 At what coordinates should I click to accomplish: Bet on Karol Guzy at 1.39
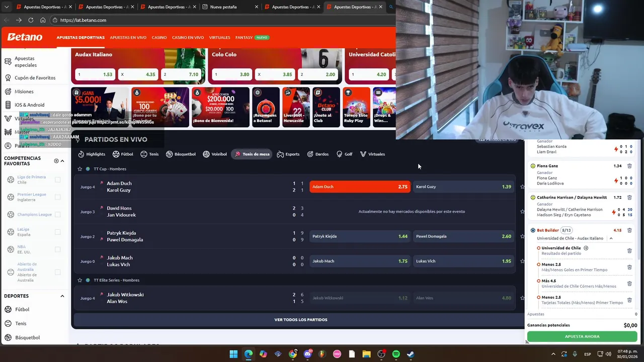(463, 187)
